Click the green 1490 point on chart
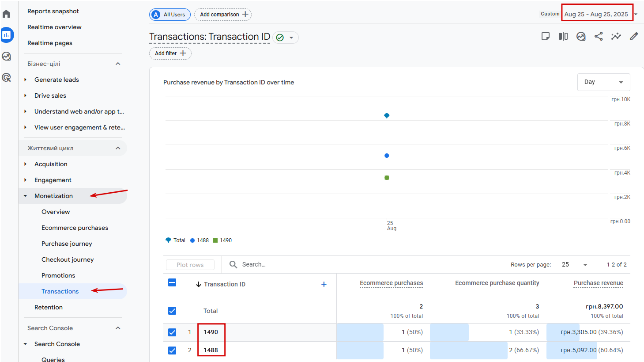Image resolution: width=644 pixels, height=362 pixels. [387, 178]
